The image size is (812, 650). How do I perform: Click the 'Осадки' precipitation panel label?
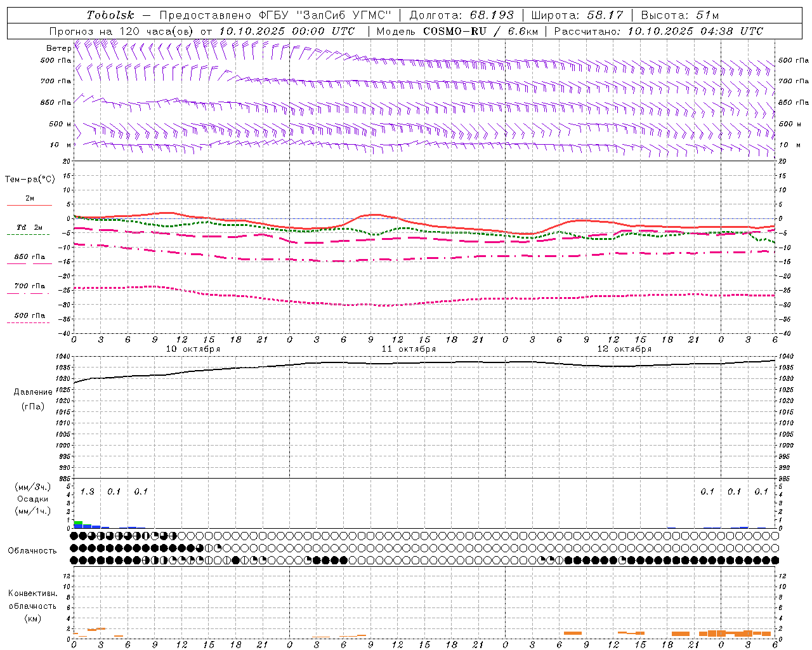[32, 499]
